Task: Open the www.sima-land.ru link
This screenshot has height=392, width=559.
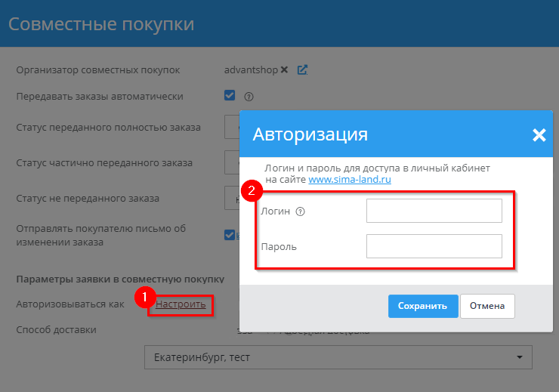Action: click(x=349, y=180)
